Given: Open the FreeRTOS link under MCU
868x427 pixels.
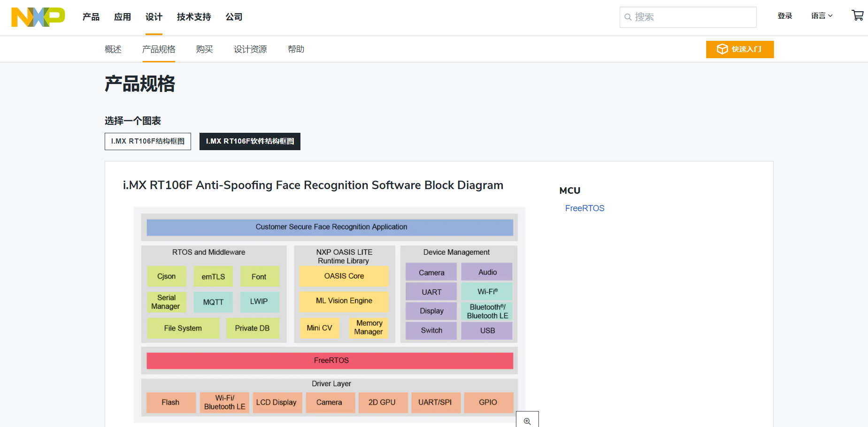Looking at the screenshot, I should click(584, 208).
